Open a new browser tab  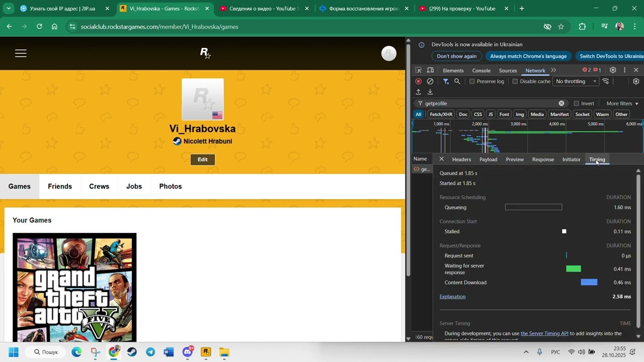click(522, 9)
